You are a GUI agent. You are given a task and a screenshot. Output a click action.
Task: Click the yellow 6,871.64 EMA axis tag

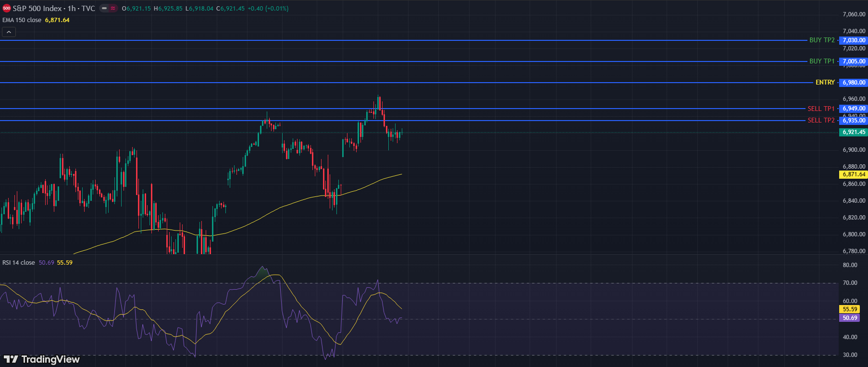[x=854, y=174]
